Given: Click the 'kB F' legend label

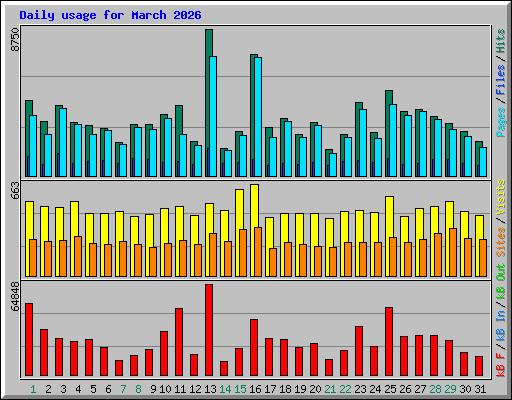Looking at the screenshot, I should [x=501, y=365].
